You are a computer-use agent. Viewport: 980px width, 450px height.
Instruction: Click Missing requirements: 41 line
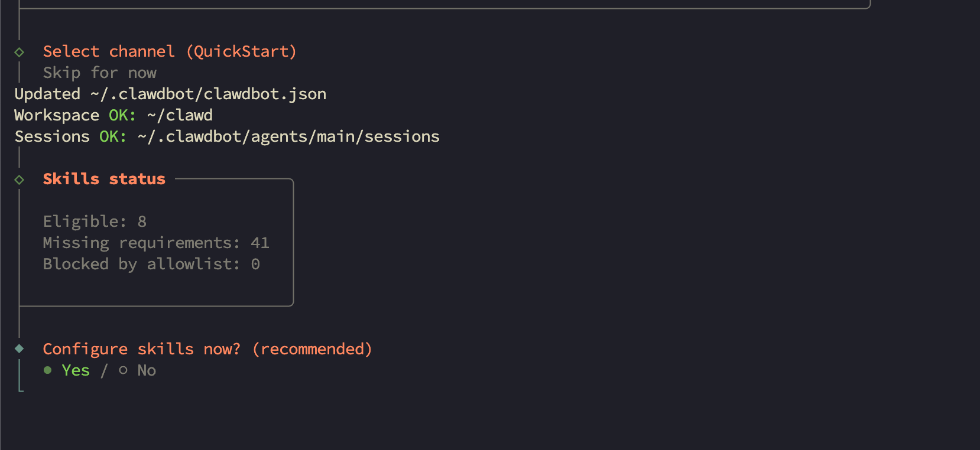click(x=156, y=243)
